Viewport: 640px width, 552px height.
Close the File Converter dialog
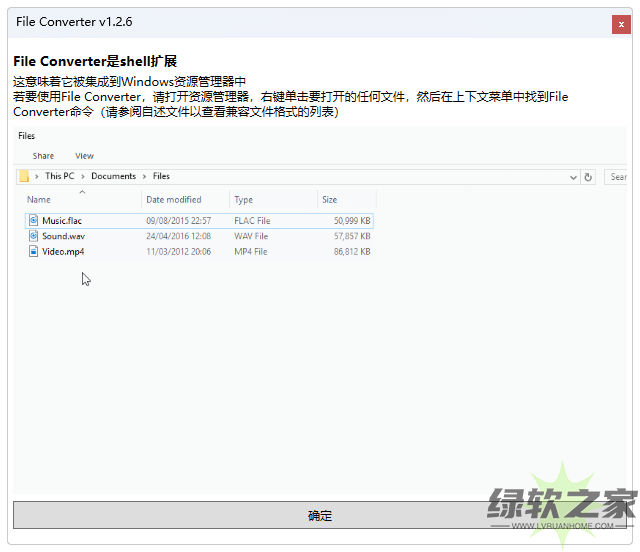621,24
